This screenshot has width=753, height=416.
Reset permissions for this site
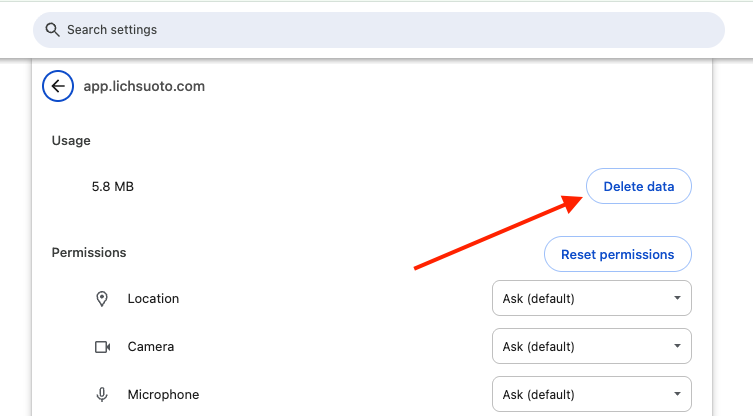(618, 255)
